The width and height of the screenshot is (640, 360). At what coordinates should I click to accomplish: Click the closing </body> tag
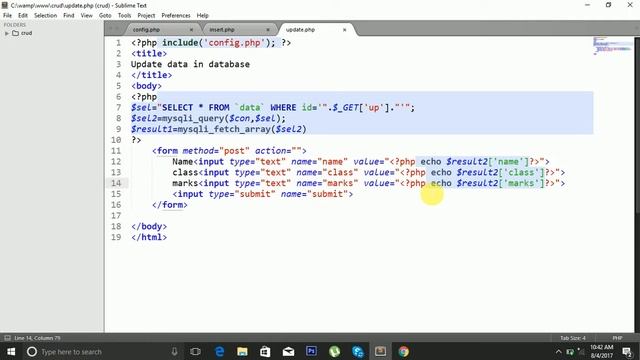pos(149,227)
